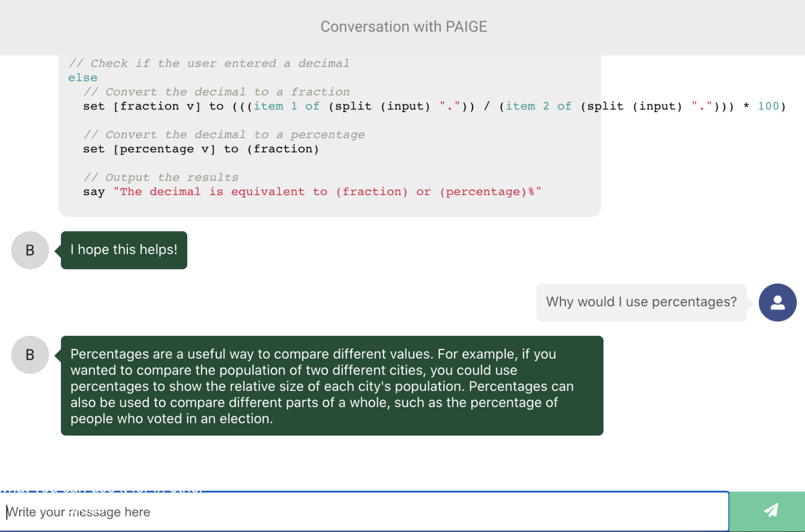Click the "Conversation with PAIGE" header title
This screenshot has width=805, height=532.
point(404,27)
